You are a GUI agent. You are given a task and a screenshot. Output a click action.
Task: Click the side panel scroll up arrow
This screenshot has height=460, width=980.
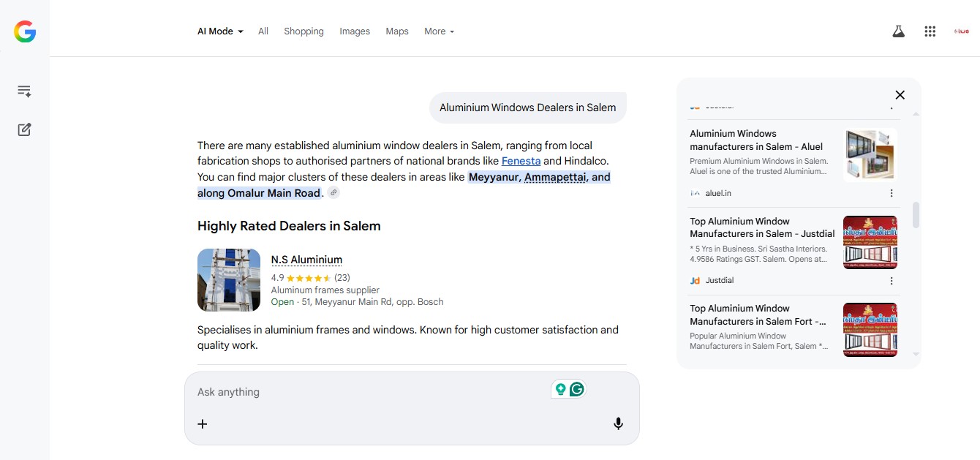tap(916, 114)
